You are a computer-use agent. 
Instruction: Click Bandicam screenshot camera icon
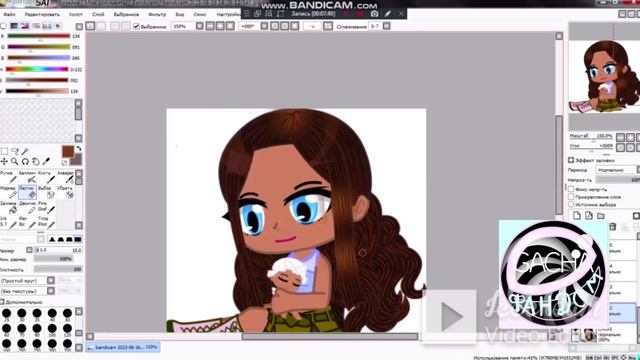point(374,13)
